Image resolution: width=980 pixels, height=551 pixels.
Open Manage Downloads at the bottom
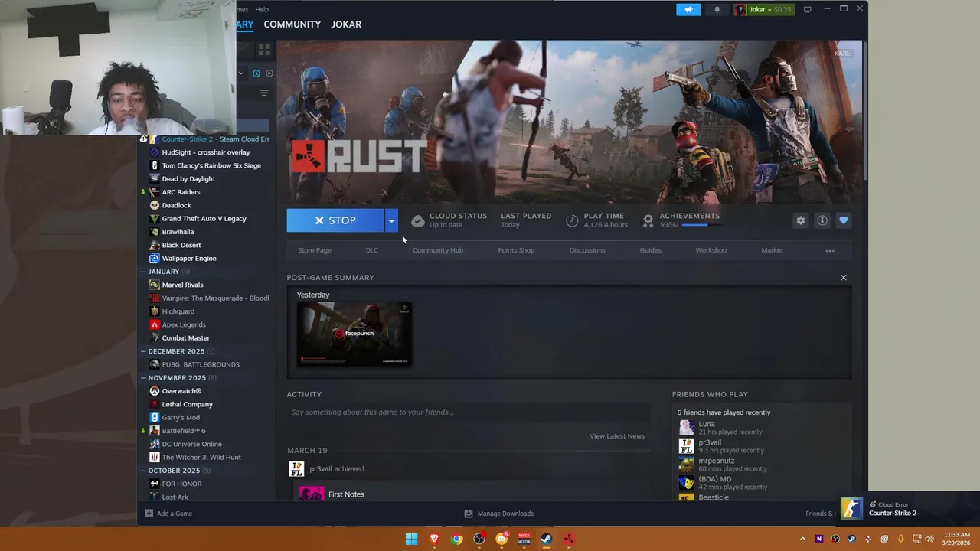tap(498, 514)
